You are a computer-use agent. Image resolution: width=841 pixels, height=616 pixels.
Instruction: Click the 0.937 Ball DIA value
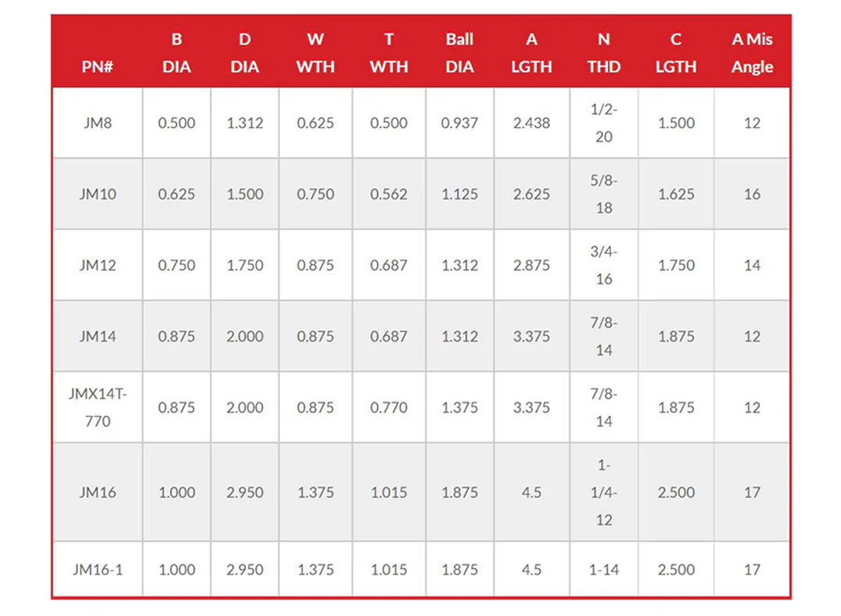point(460,123)
